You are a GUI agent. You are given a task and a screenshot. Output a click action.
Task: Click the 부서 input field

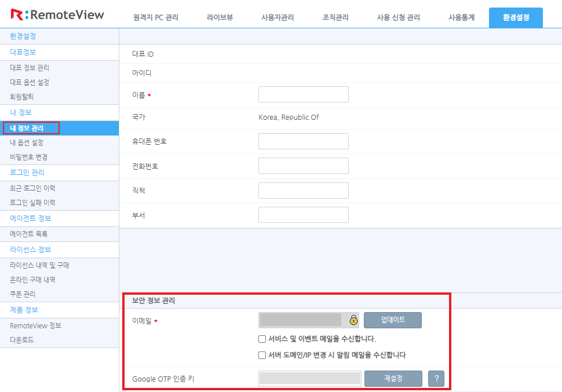(303, 215)
